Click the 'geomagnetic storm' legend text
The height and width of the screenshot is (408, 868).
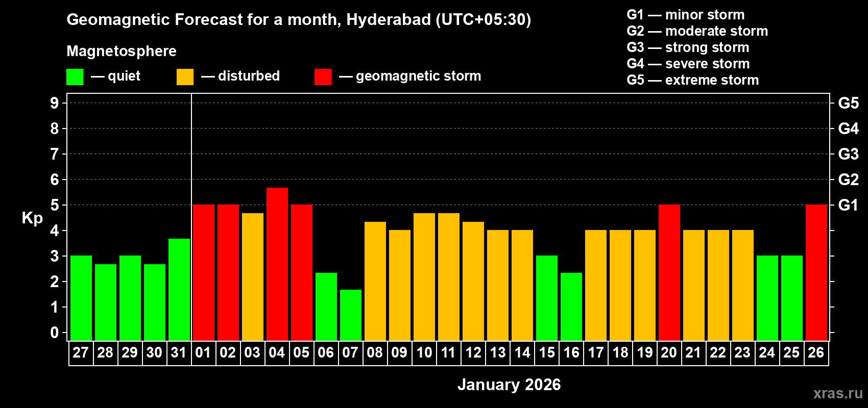[x=418, y=76]
